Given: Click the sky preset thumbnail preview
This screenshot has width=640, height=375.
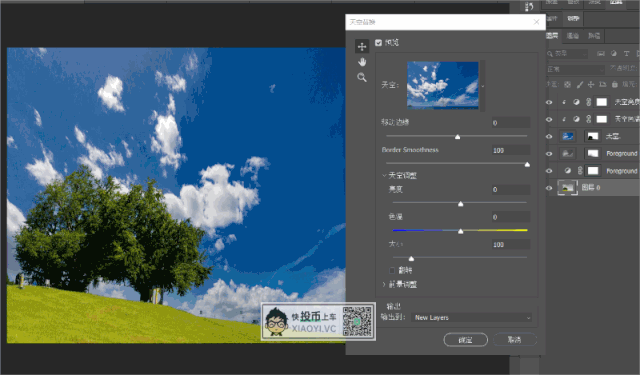Looking at the screenshot, I should [442, 85].
